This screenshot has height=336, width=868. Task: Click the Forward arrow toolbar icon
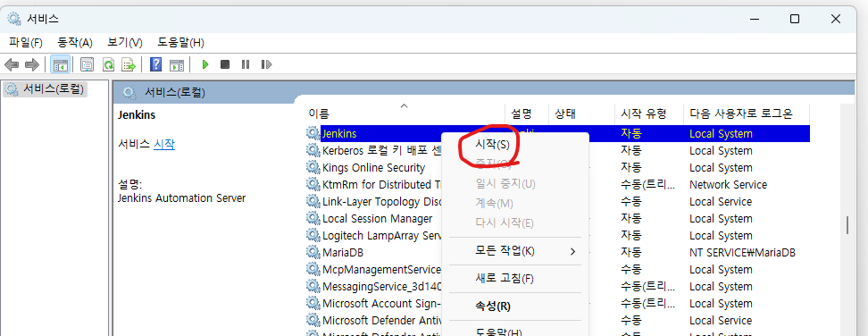coord(32,64)
